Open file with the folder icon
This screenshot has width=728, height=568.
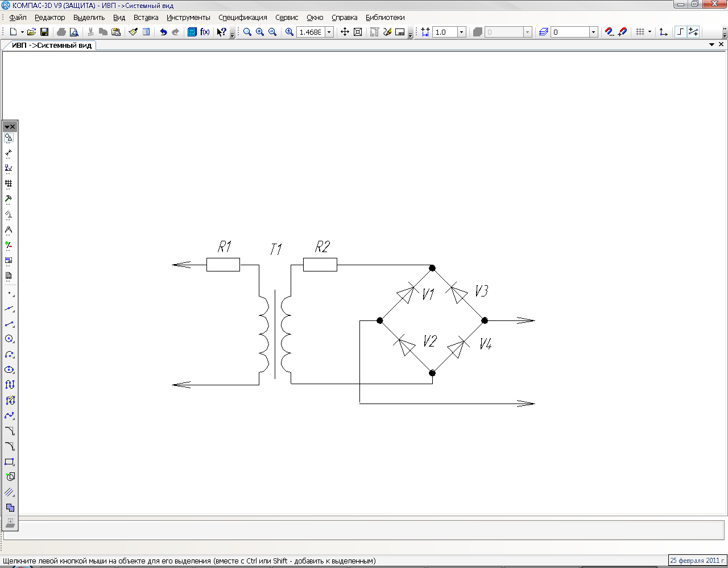coord(31,32)
